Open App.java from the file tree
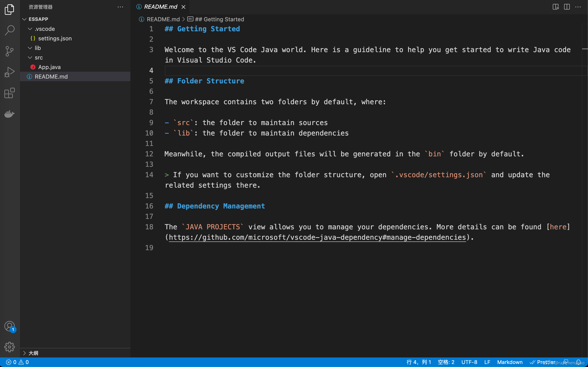 tap(49, 67)
